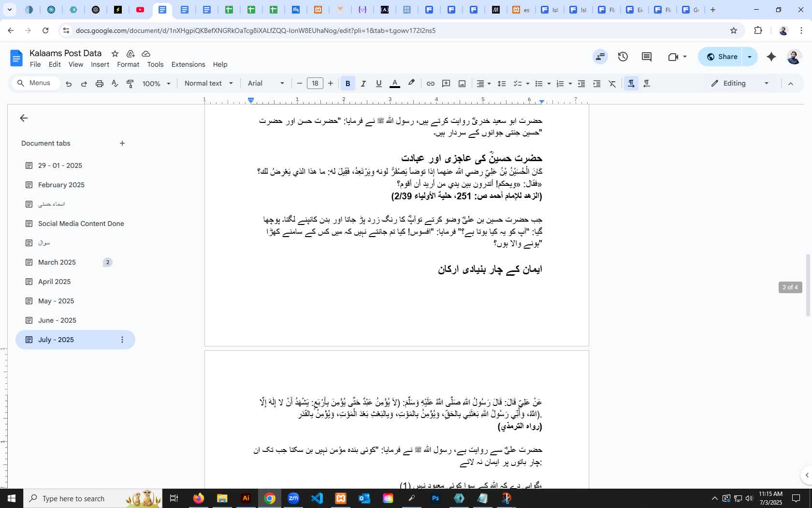The width and height of the screenshot is (812, 508).
Task: Print the document using printer icon
Action: click(100, 84)
